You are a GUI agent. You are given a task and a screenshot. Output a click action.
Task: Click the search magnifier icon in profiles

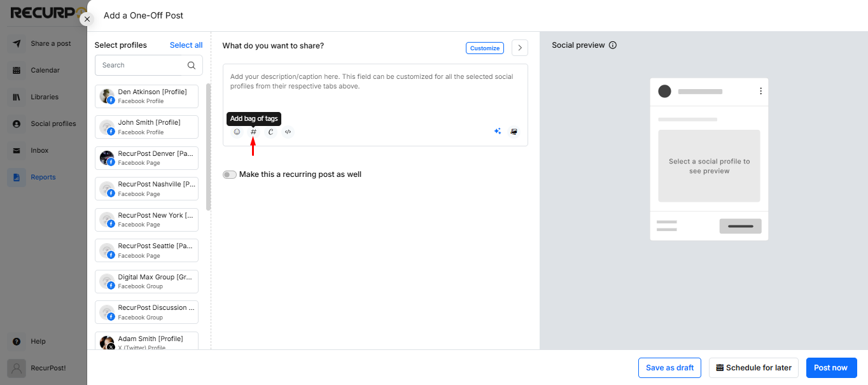click(192, 65)
